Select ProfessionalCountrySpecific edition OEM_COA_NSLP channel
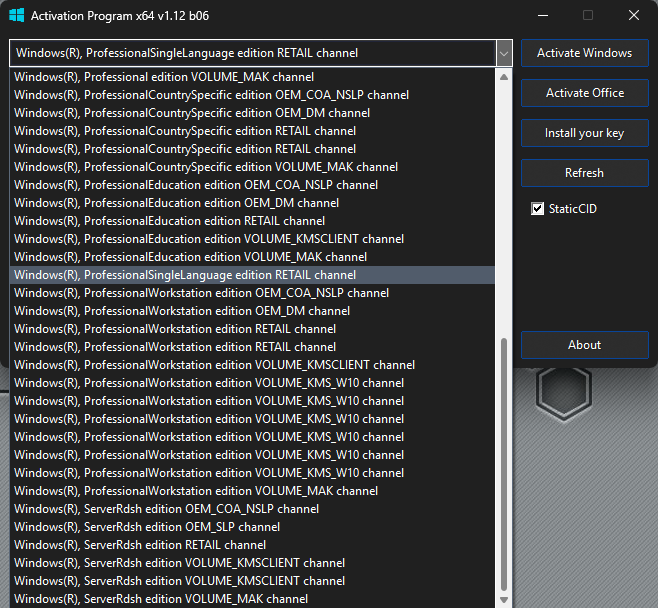This screenshot has height=608, width=658. tap(252, 95)
